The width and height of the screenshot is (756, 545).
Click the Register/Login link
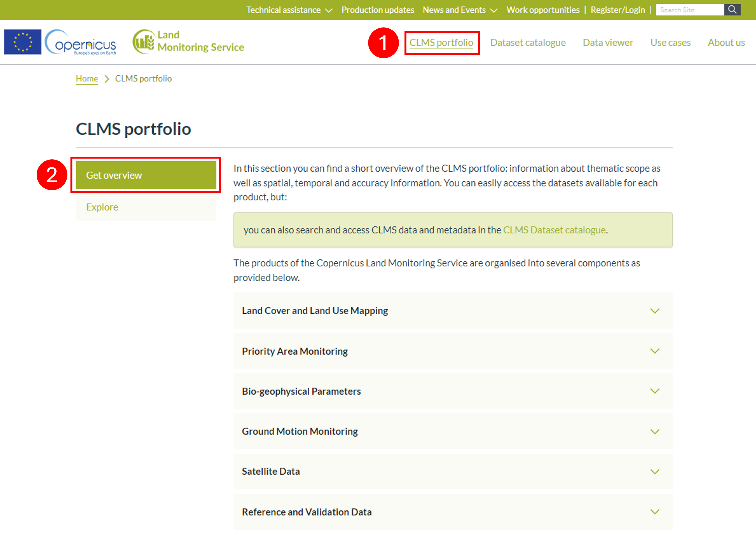click(x=617, y=10)
